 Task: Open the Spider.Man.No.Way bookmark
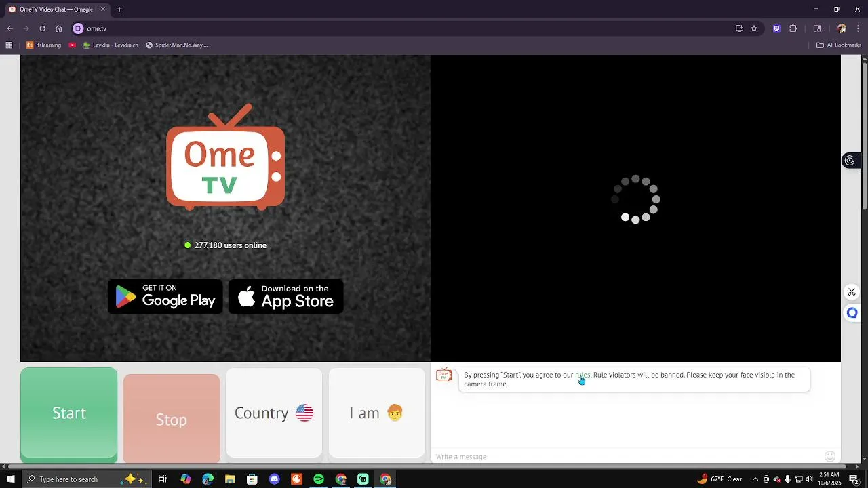[176, 45]
